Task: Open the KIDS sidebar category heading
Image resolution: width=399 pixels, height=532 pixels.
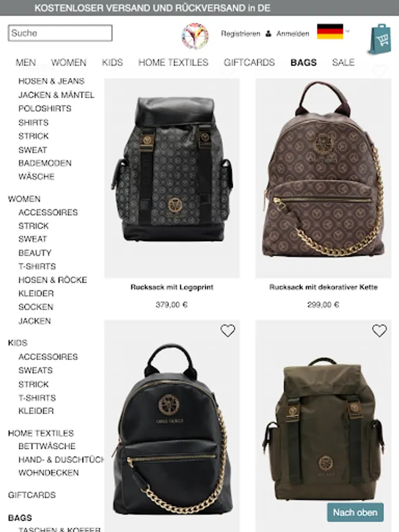Action: [x=18, y=343]
